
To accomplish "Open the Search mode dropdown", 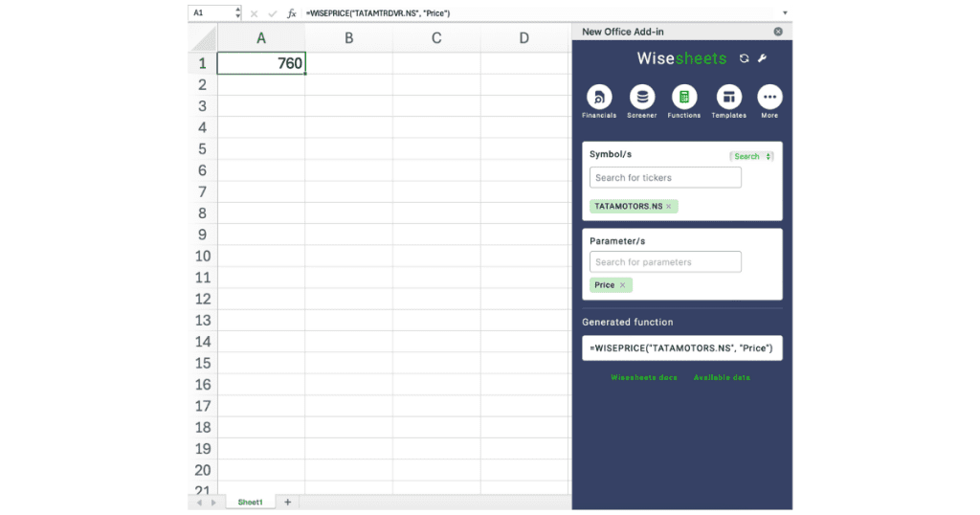I will click(x=751, y=156).
